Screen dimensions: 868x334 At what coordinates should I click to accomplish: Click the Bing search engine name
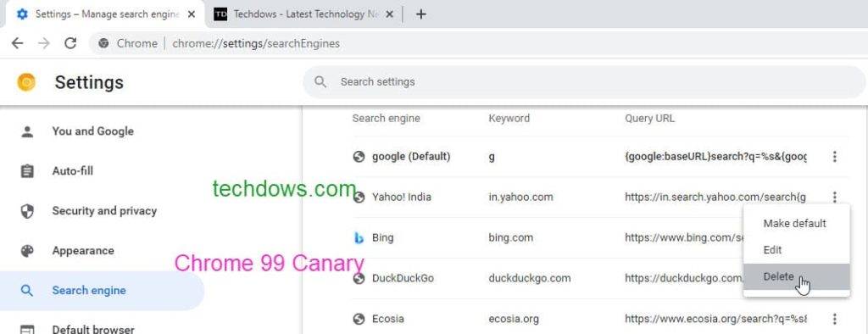383,237
